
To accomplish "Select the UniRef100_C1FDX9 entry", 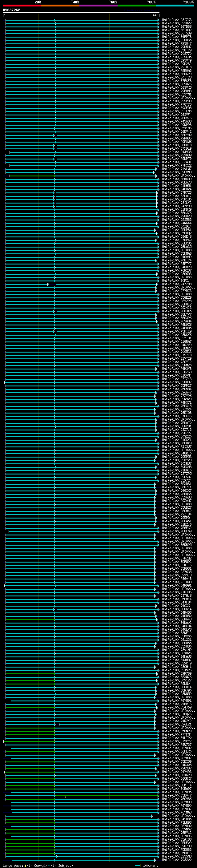I will point(177,210).
